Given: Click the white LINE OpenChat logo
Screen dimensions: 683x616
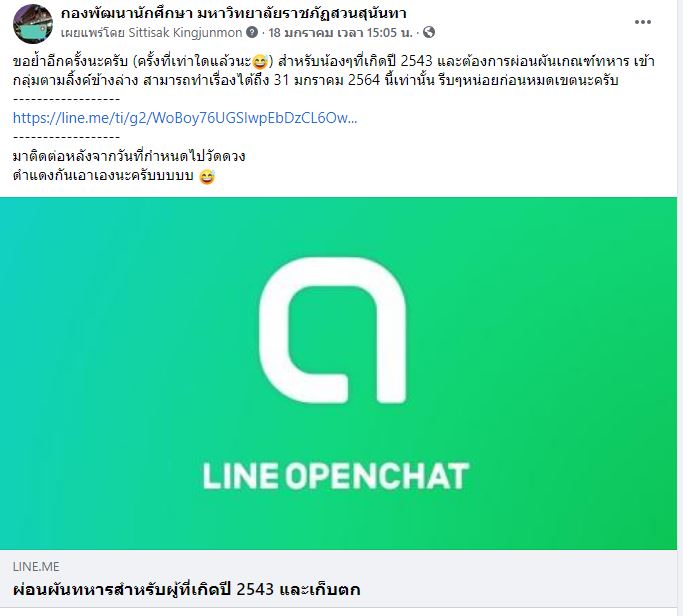Looking at the screenshot, I should click(332, 330).
